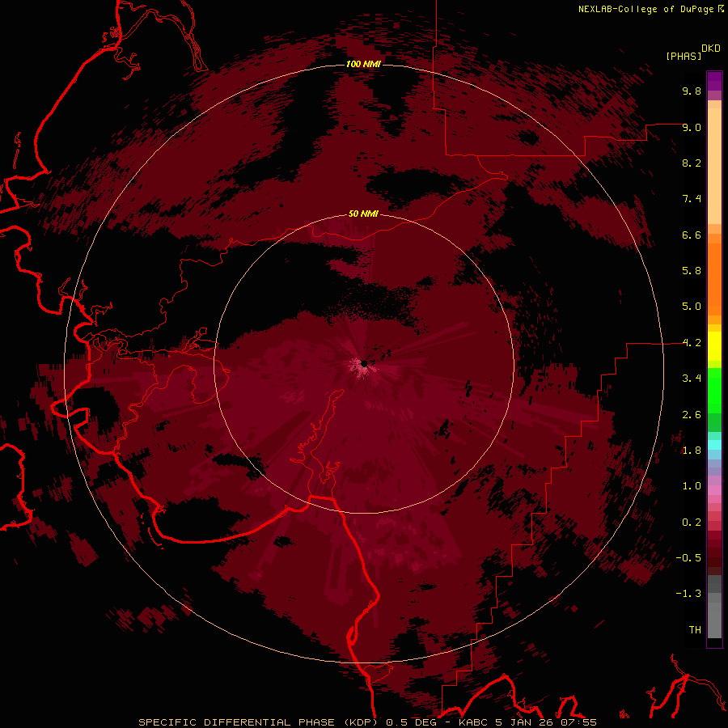Click the radar site center dot

364,363
